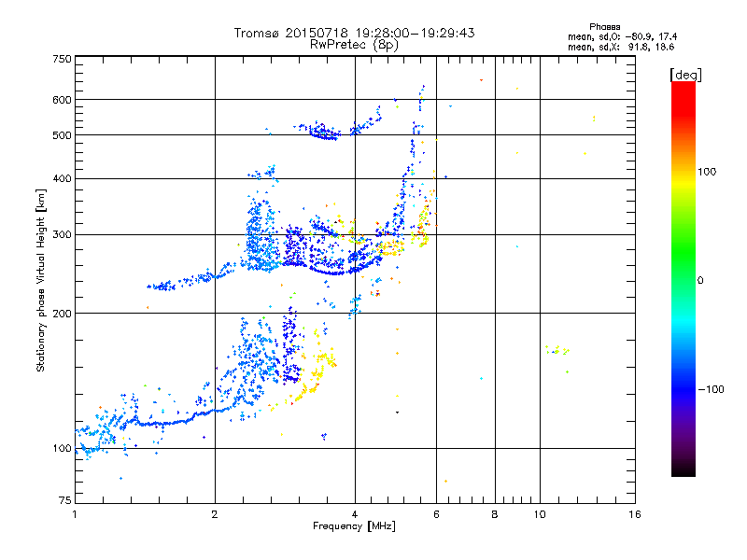Click the x-axis tick label '8'
Screen dimensions: 747x560
495,514
